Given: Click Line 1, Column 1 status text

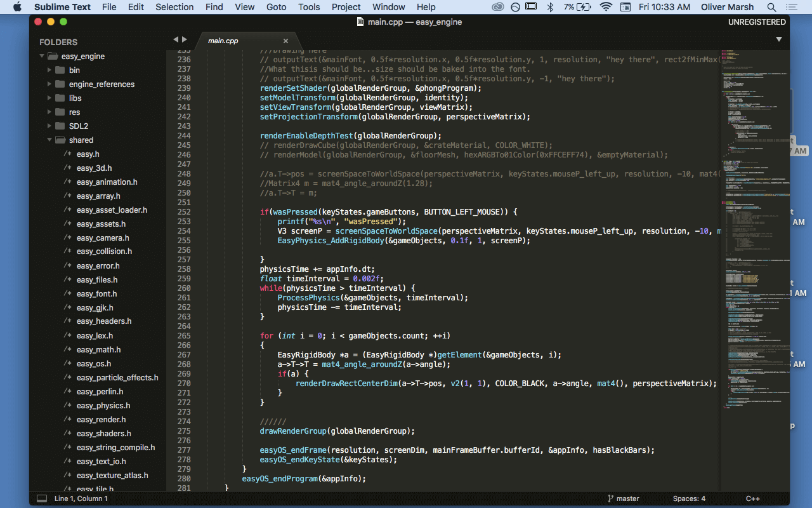Looking at the screenshot, I should (x=81, y=498).
